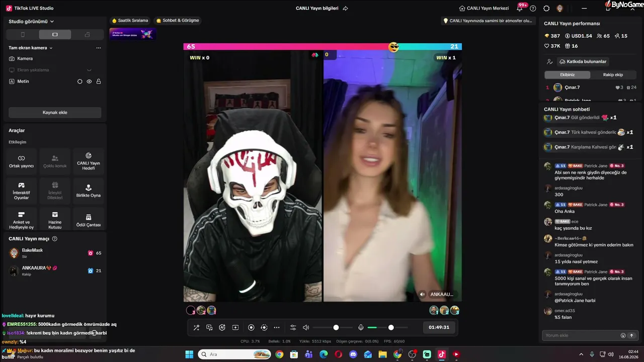Open the Ortak yayıncı tool
Viewport: 644px width, 362px height.
point(21,161)
